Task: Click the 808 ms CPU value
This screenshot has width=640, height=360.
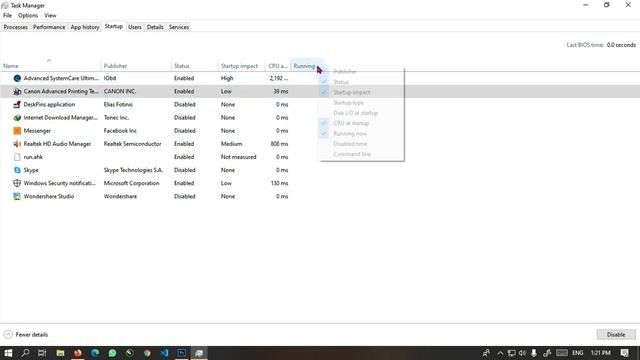Action: 279,144
